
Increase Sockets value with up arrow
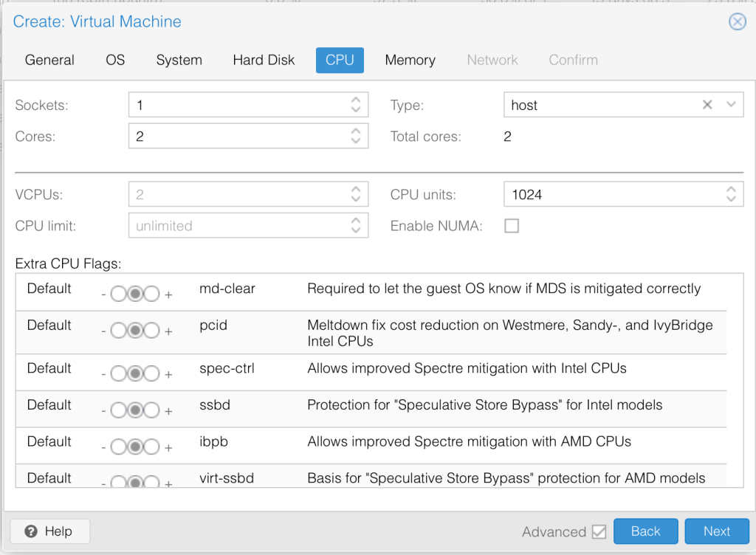(x=356, y=100)
